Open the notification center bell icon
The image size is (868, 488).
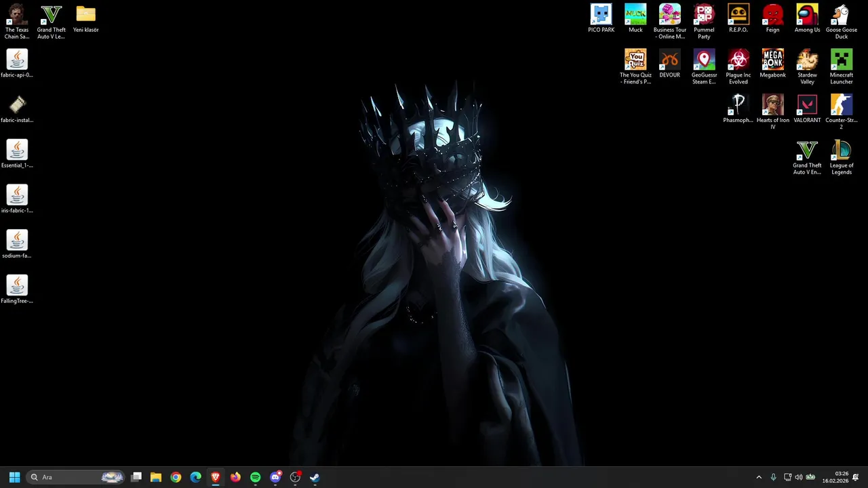[856, 477]
